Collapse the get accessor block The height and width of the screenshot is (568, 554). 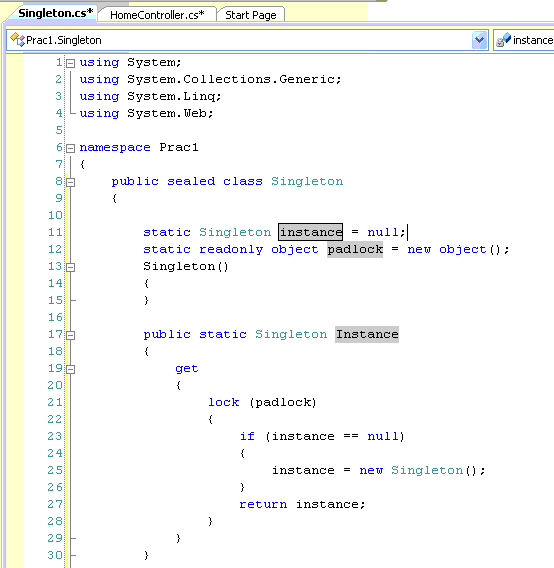[x=71, y=369]
